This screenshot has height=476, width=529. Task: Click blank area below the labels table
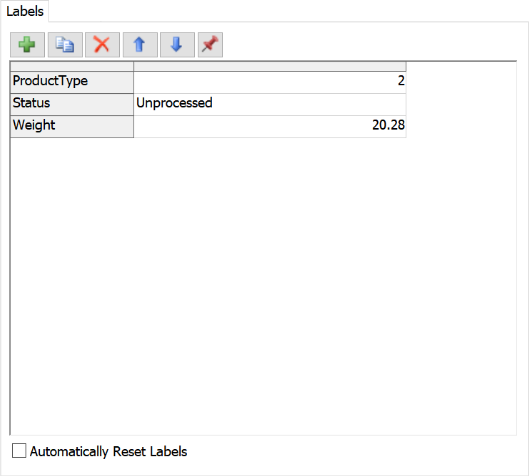coord(263,286)
